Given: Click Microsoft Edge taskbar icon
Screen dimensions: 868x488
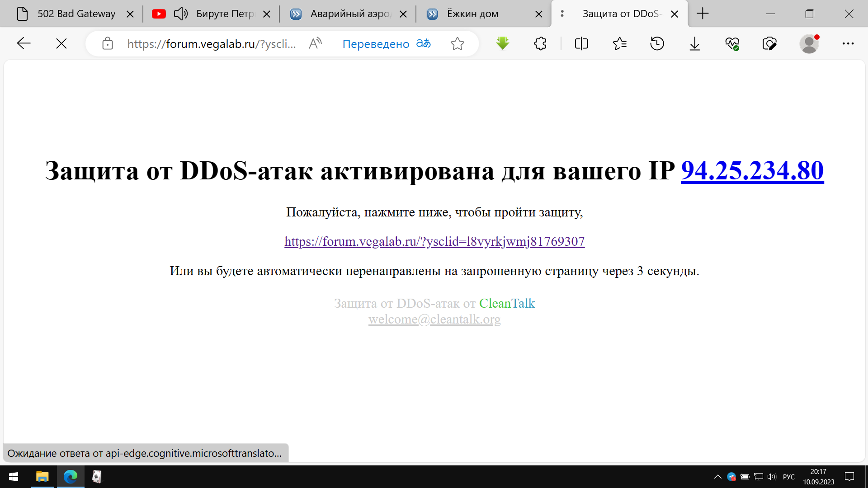Looking at the screenshot, I should (71, 477).
